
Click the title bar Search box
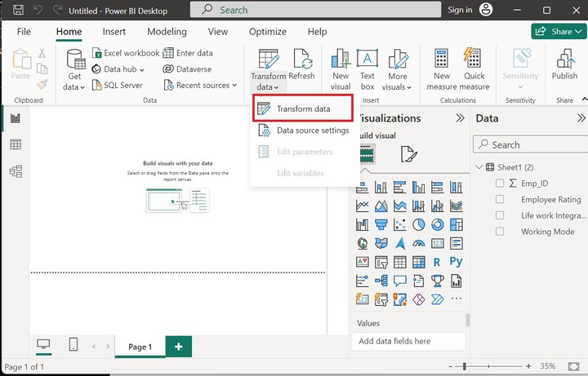[315, 10]
